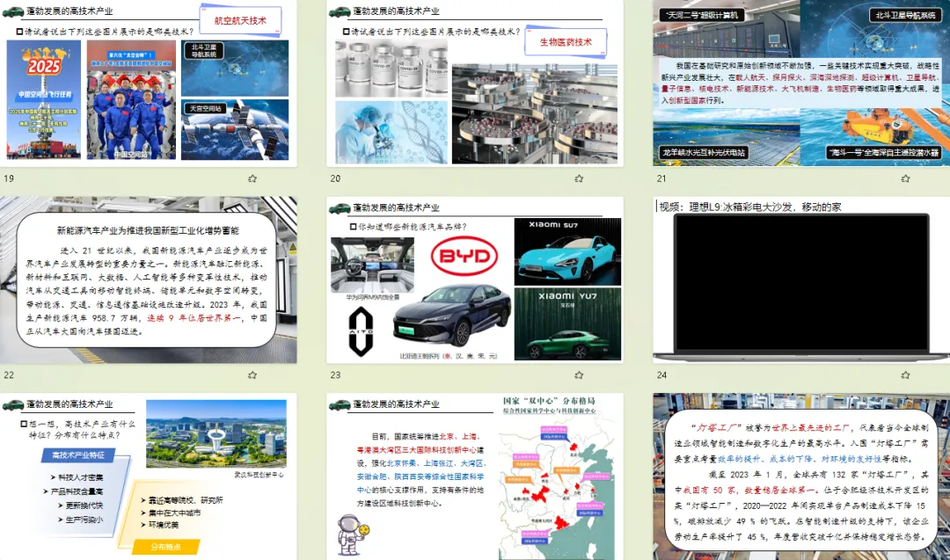Click the 航空航天技术 label on slide 19
This screenshot has height=560, width=950.
point(240,20)
